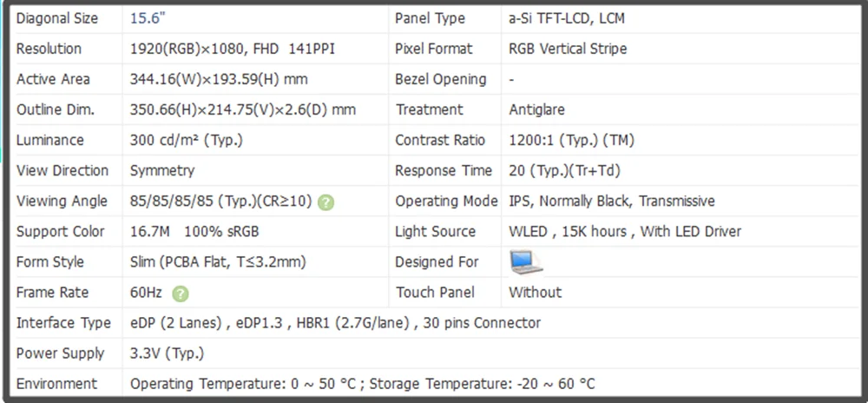Click the Panel Type a-Si TFT-LCD value
868x403 pixels.
567,18
